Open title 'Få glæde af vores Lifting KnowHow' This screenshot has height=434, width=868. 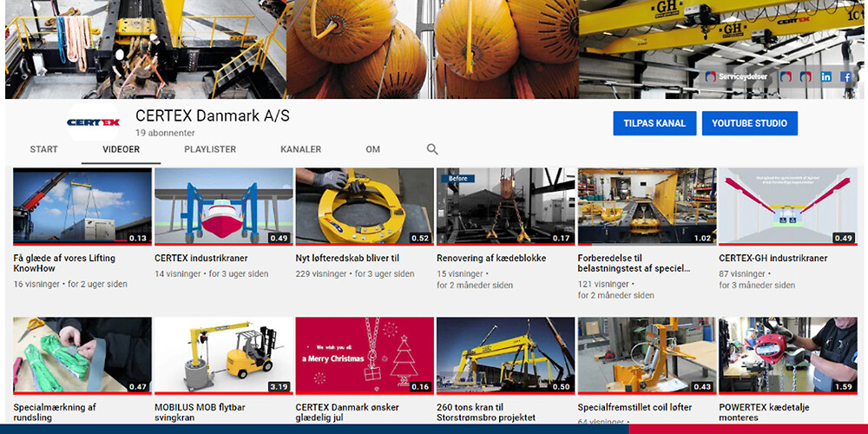[x=64, y=264]
